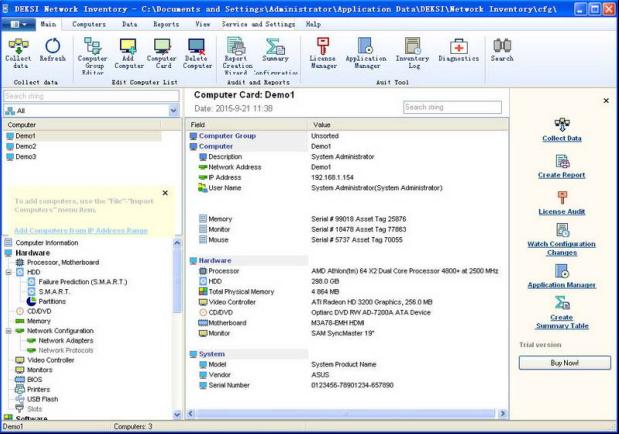Open Application Manager in ribbon
Viewport: 619px width, 434px height.
[366, 53]
